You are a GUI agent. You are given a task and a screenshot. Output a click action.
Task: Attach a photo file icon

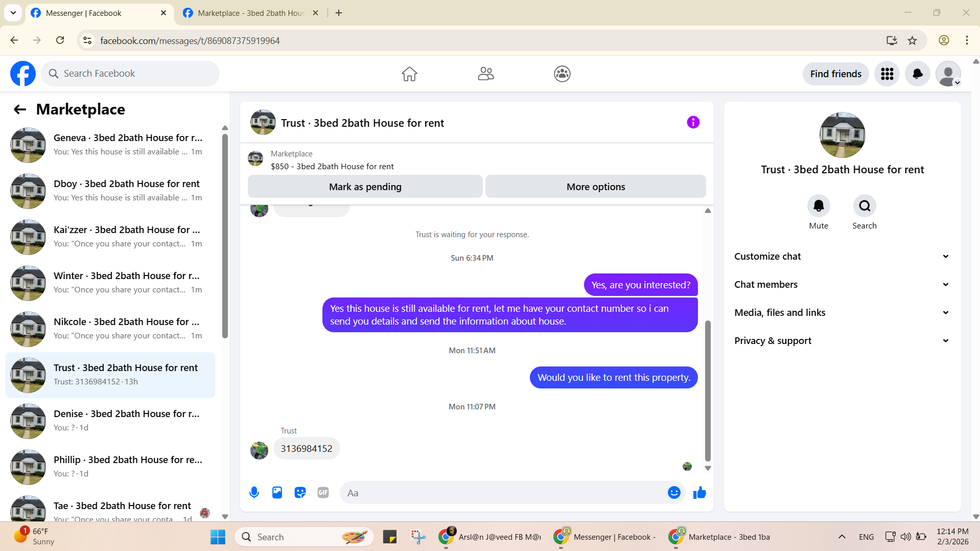click(277, 493)
